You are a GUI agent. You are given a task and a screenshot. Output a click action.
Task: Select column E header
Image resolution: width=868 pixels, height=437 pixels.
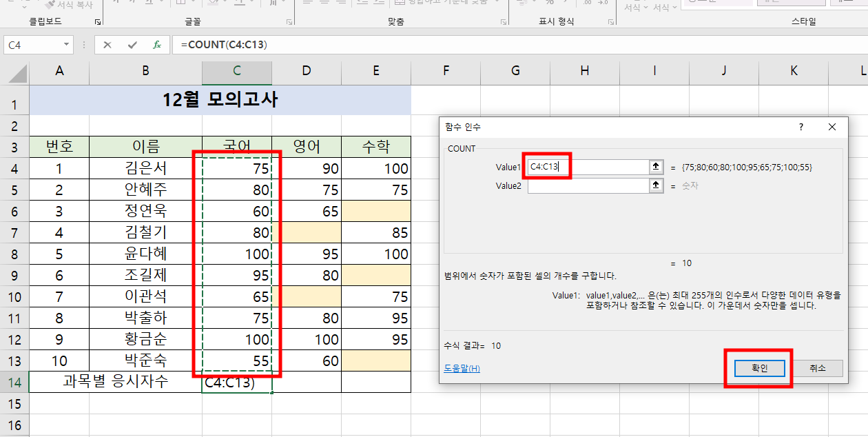pos(376,70)
